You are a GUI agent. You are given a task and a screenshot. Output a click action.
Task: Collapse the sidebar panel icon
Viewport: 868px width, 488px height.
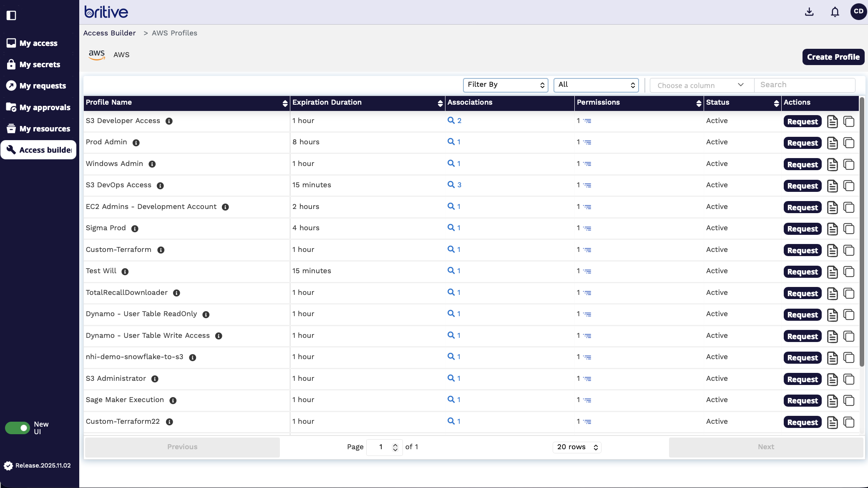click(11, 15)
